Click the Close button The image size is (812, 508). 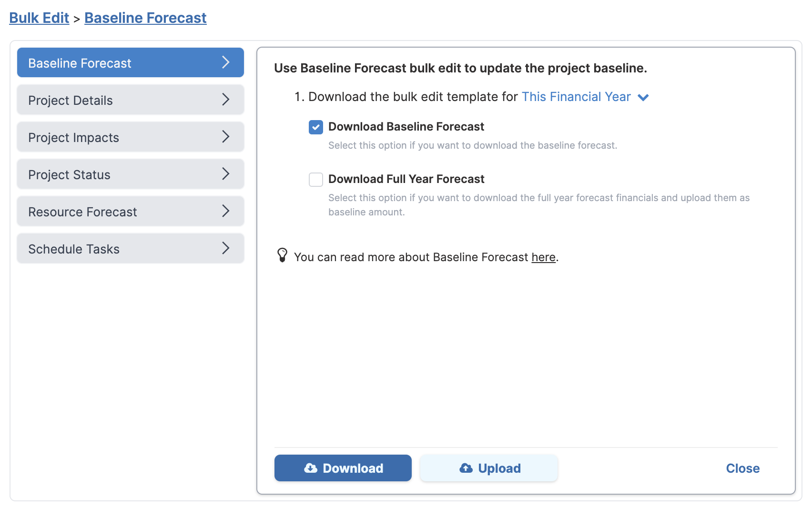pyautogui.click(x=742, y=468)
